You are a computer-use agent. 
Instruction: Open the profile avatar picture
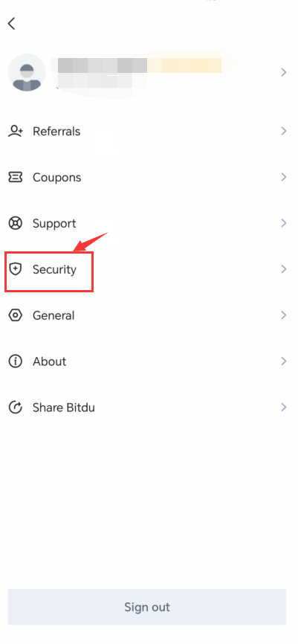[x=27, y=72]
